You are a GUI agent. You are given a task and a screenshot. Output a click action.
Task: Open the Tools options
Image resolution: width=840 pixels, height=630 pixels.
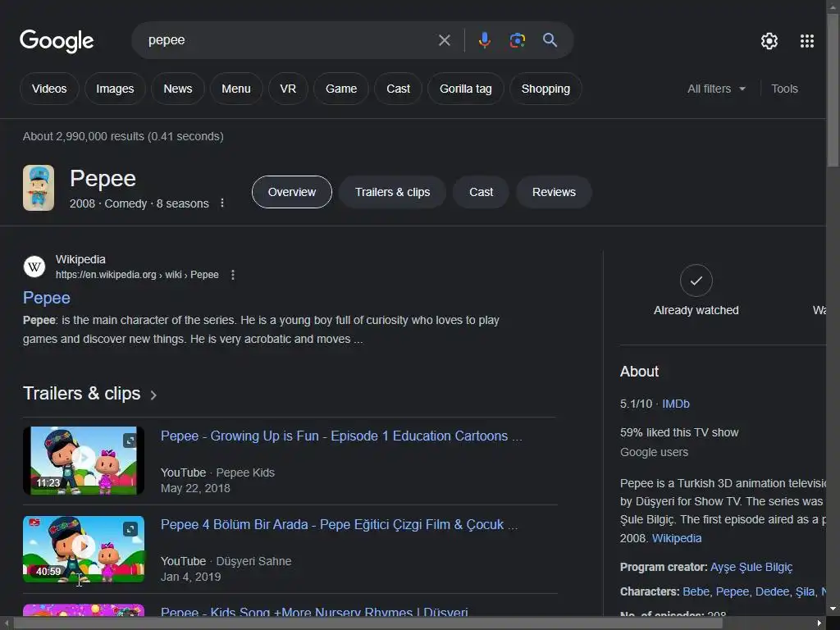pyautogui.click(x=784, y=89)
